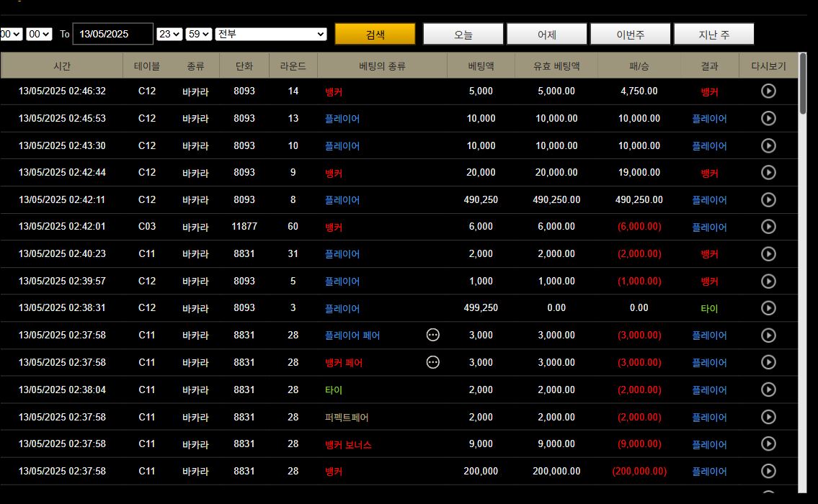Image resolution: width=818 pixels, height=504 pixels.
Task: Click the 시간 column header
Action: (x=61, y=66)
